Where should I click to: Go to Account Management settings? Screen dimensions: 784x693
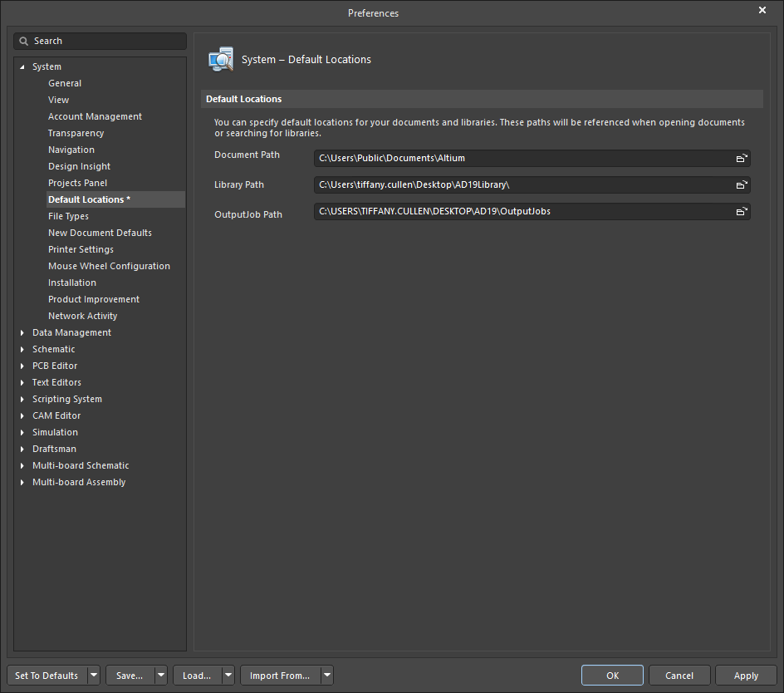pos(95,116)
